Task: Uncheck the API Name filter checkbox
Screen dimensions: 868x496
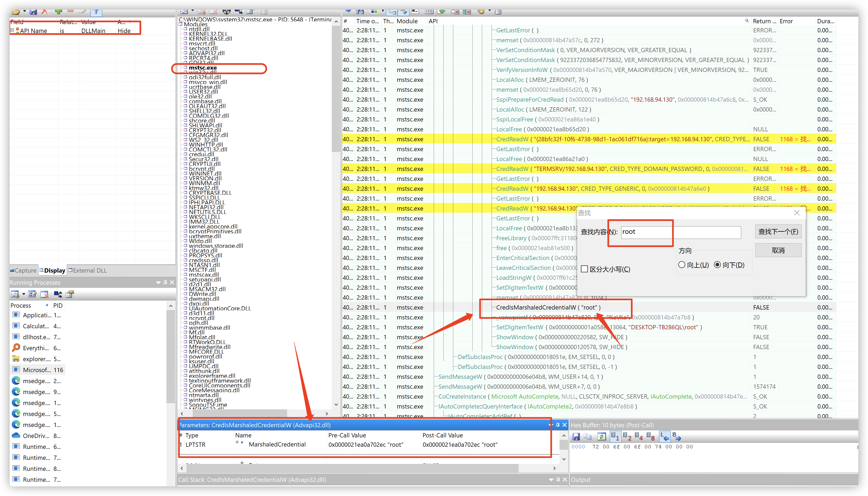Action: coord(12,30)
